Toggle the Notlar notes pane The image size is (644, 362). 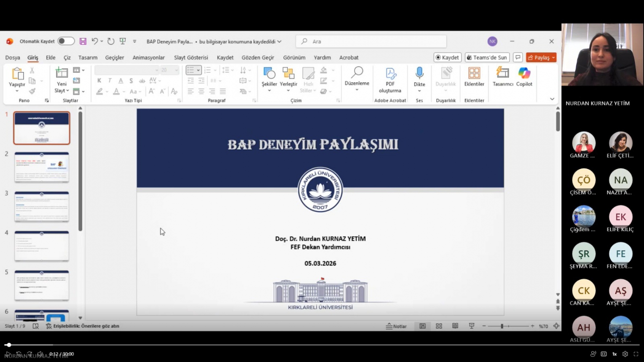396,326
